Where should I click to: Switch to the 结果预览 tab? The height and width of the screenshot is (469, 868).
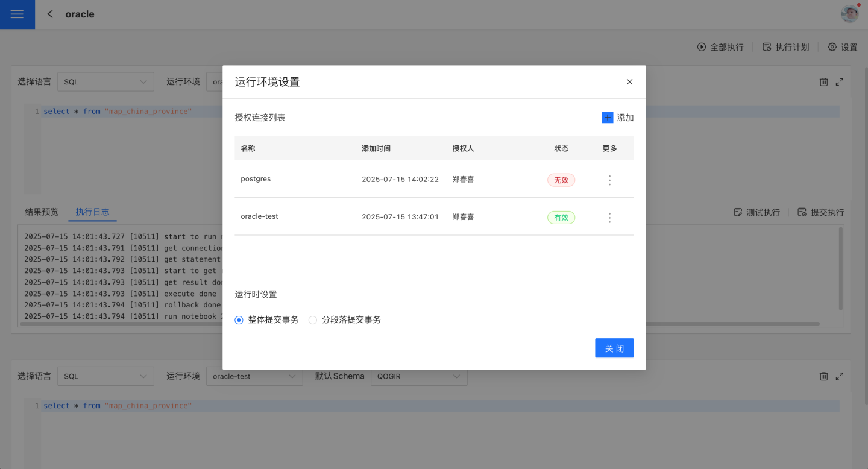click(42, 212)
